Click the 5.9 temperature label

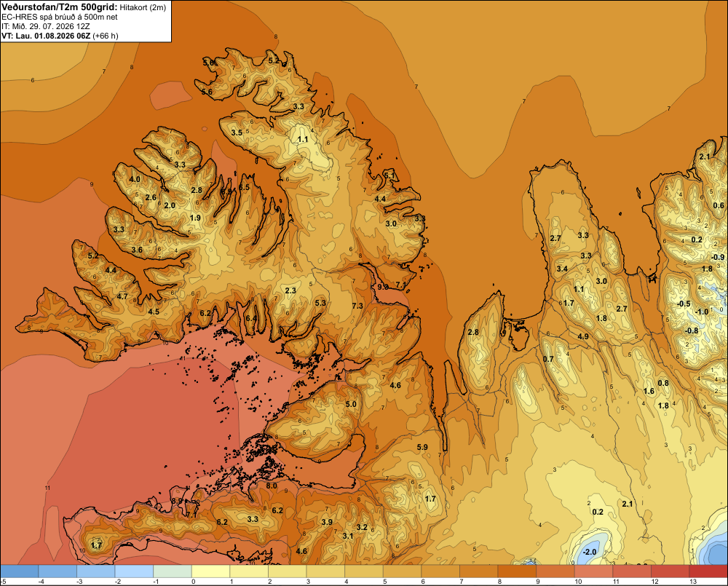tap(422, 447)
